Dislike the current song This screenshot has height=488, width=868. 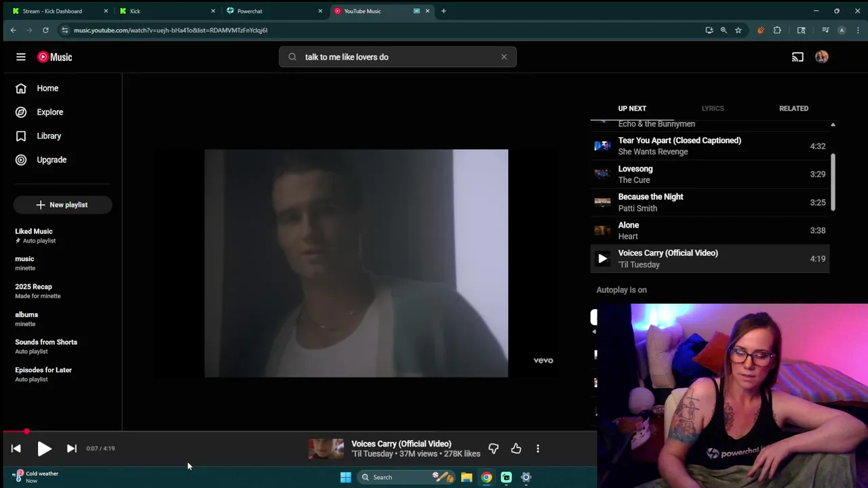click(x=493, y=448)
